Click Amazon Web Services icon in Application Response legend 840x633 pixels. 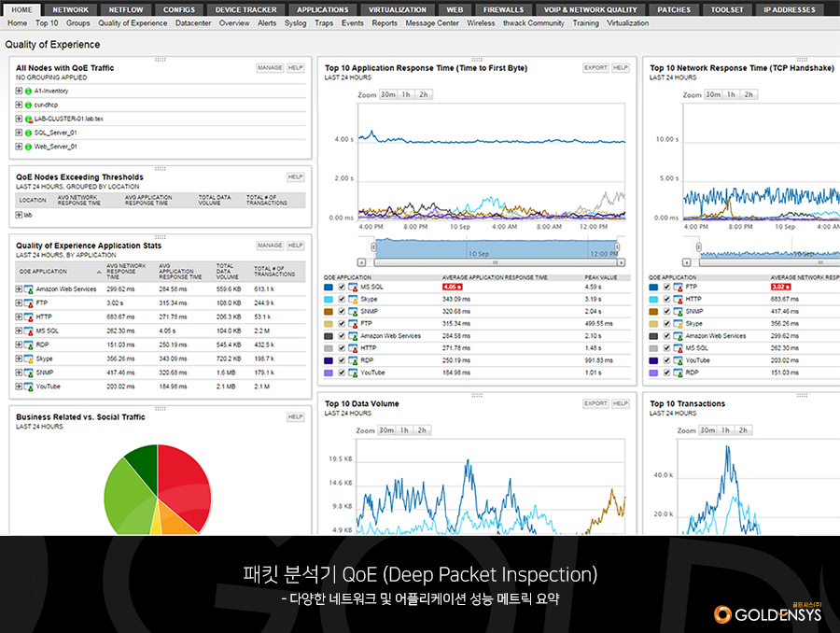[x=353, y=337]
